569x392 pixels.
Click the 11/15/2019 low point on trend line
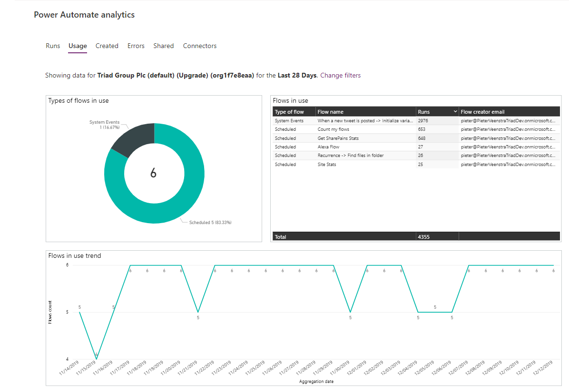click(96, 359)
